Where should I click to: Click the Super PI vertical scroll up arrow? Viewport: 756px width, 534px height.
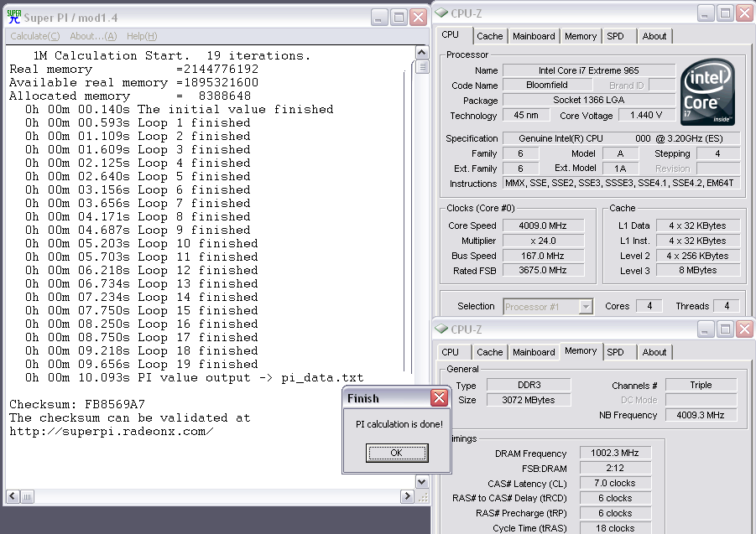pyautogui.click(x=421, y=53)
